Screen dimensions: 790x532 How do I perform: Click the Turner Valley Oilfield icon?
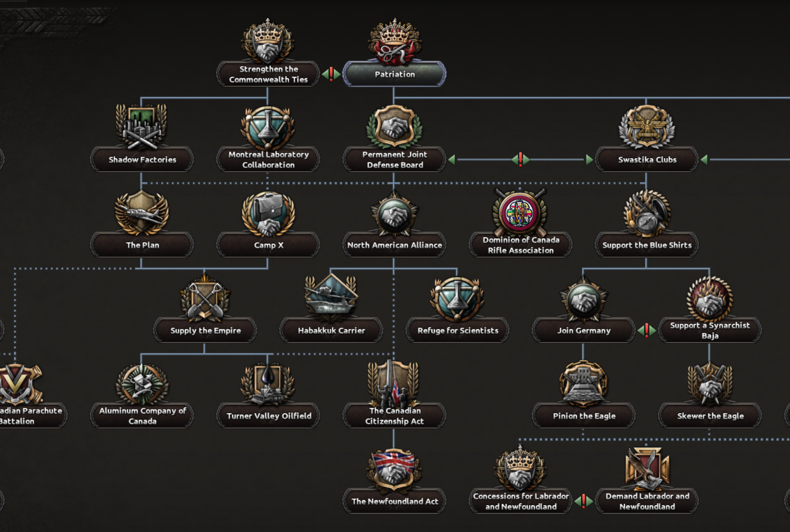coord(268,383)
